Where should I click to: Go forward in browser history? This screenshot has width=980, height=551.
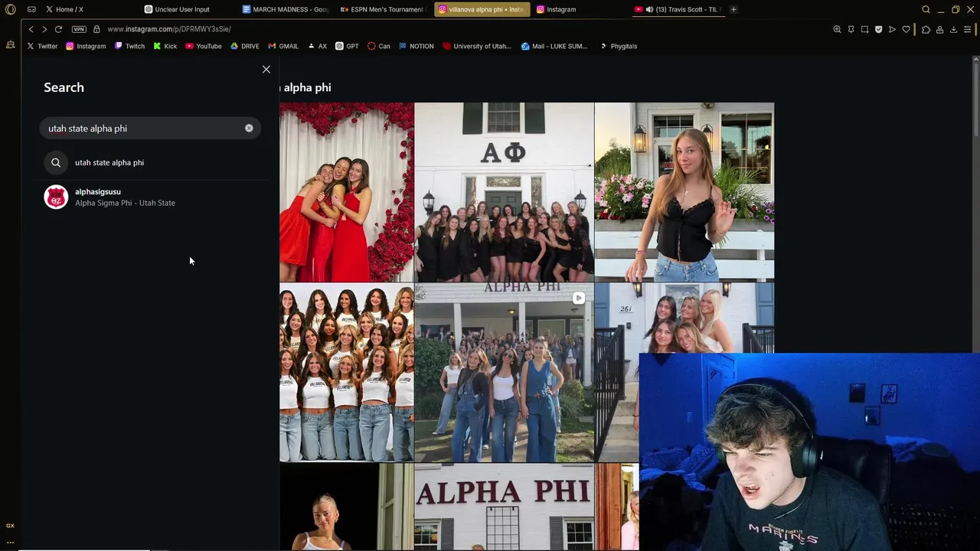click(x=44, y=29)
